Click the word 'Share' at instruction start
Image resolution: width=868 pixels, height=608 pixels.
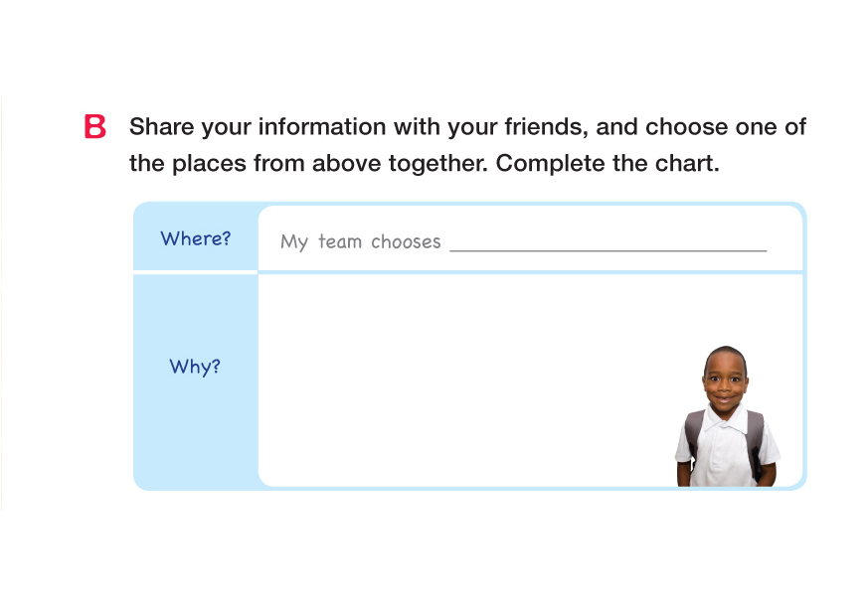coord(161,128)
